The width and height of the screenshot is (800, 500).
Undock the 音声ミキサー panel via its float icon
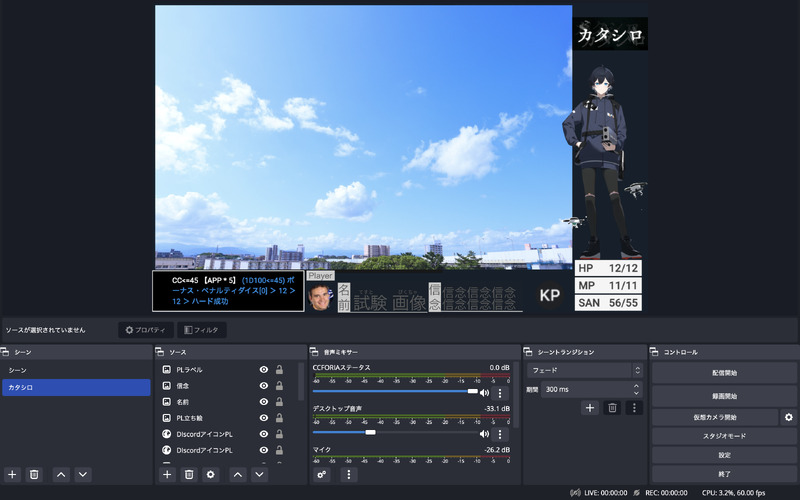click(314, 352)
